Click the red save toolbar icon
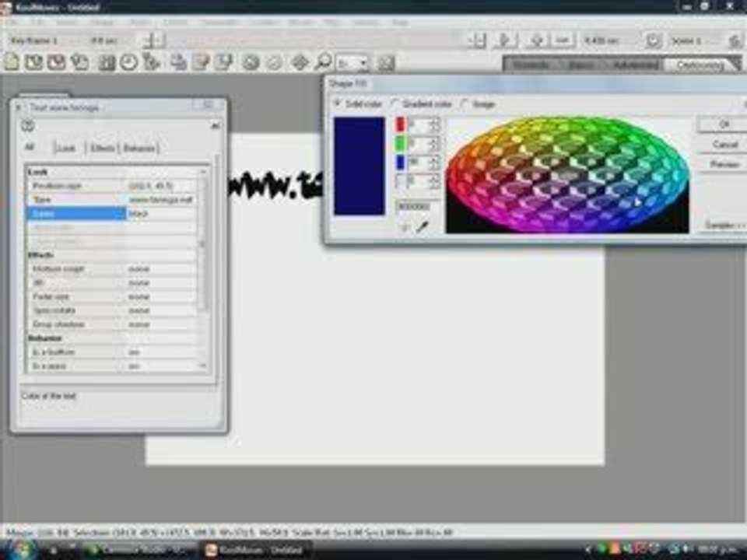This screenshot has width=747, height=560. 56,62
